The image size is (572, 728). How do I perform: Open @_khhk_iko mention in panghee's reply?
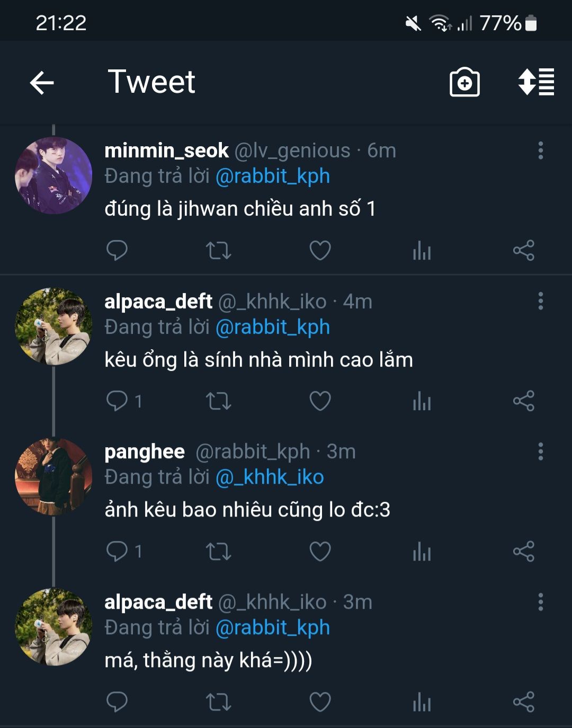click(270, 477)
